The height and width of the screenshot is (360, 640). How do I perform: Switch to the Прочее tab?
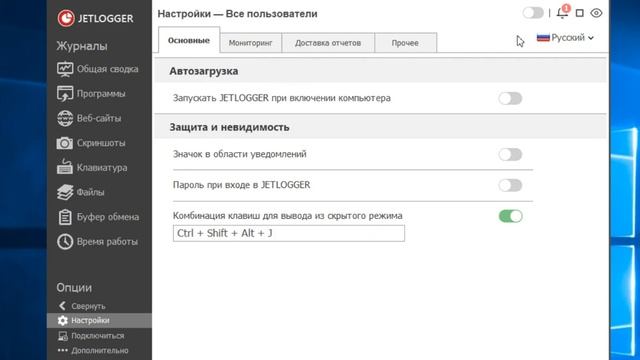405,43
